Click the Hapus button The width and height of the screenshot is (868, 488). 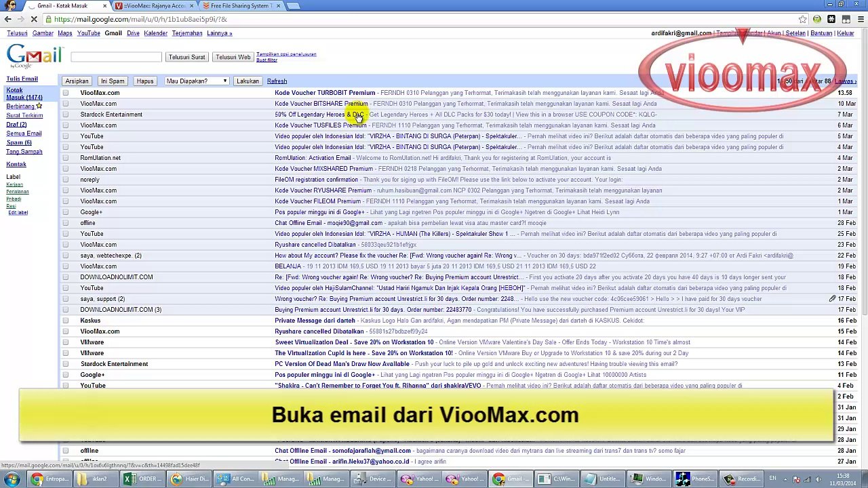(145, 81)
